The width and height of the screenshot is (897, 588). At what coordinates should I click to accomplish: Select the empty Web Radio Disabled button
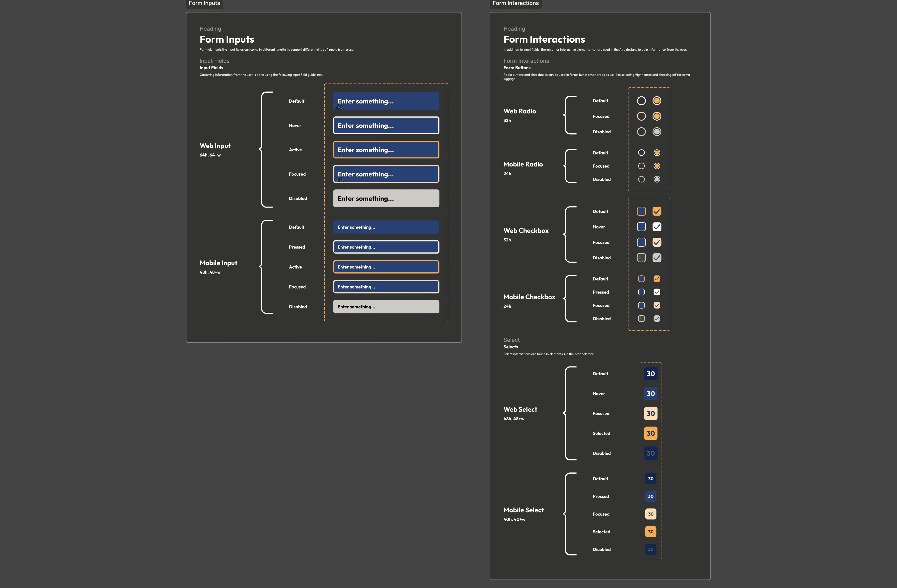[x=641, y=132]
